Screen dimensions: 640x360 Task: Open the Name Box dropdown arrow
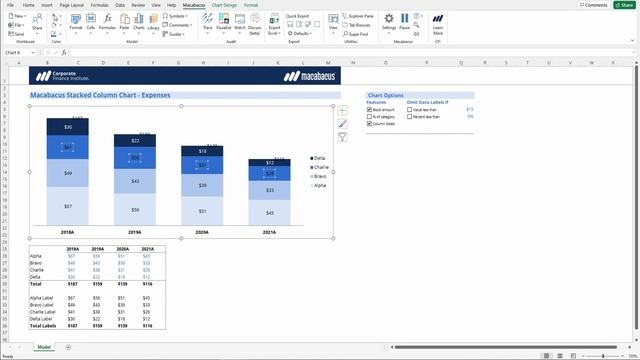click(33, 53)
